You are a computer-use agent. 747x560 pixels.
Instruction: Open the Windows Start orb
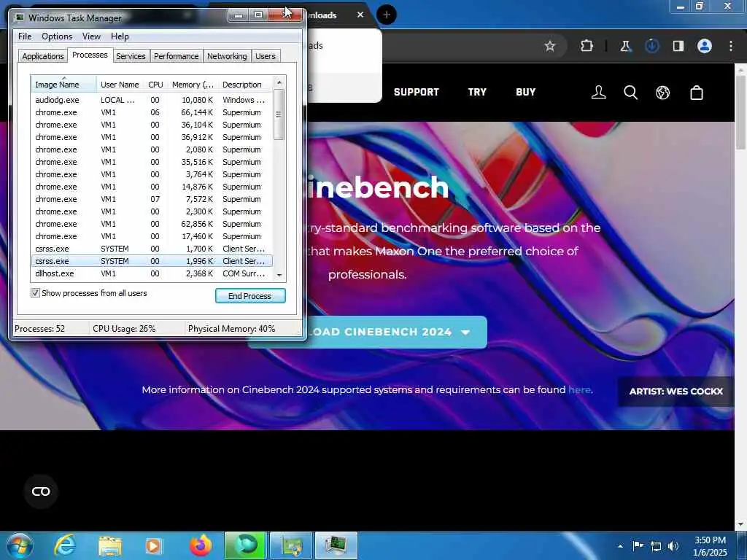tap(20, 545)
